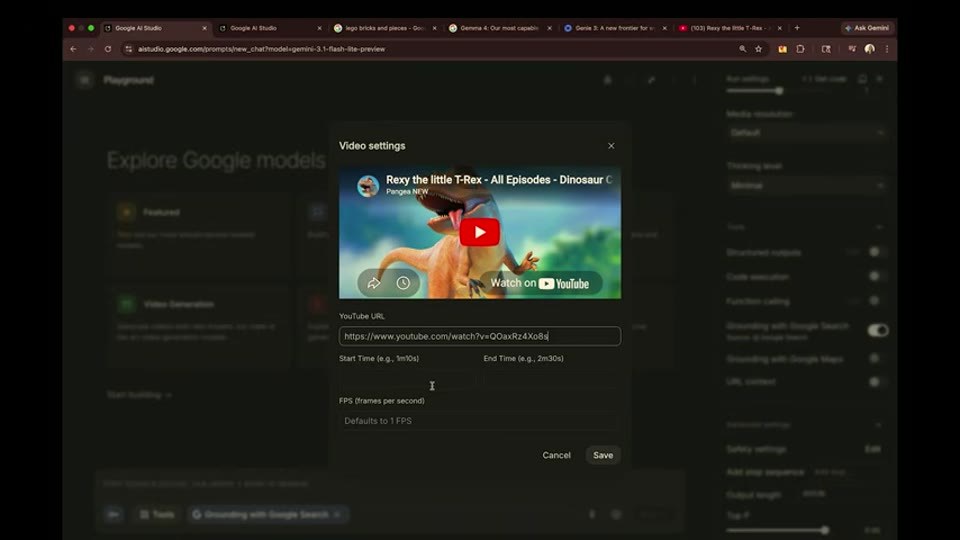
Task: Toggle Structured outputs switch
Action: click(876, 252)
